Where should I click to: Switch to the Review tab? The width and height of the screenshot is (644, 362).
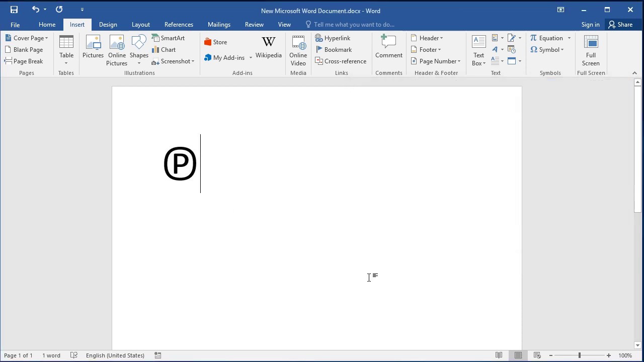click(x=254, y=25)
